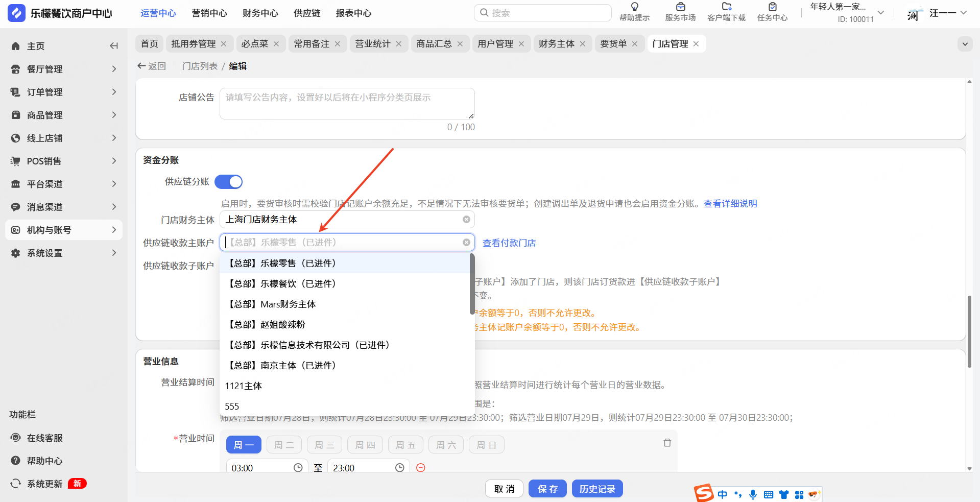Select 周一 business day

coord(244,445)
